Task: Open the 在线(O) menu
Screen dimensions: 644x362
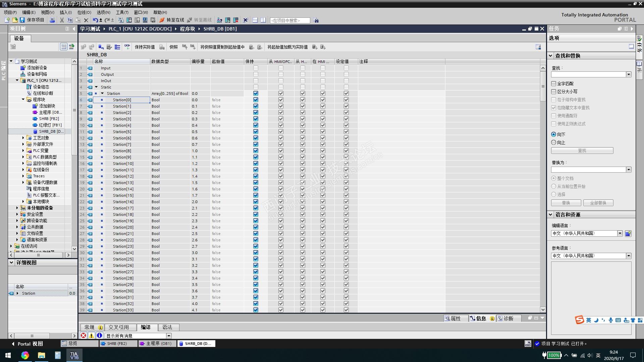Action: (84, 12)
